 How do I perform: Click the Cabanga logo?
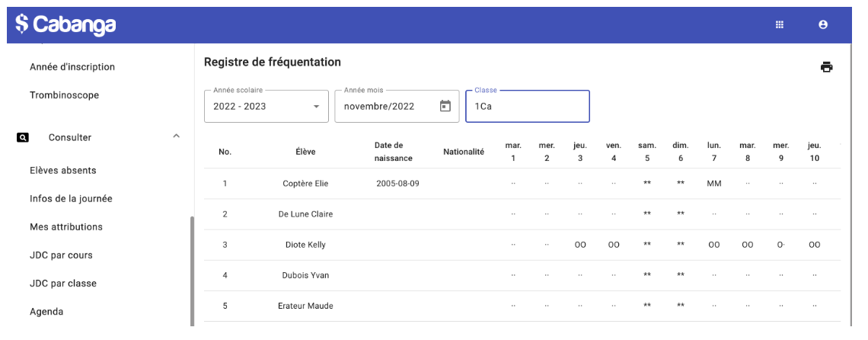[65, 24]
